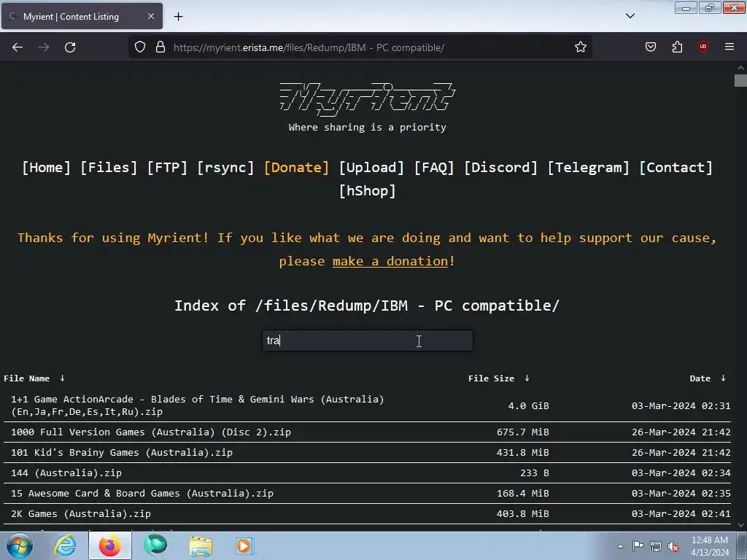Open the [Home] navigation link
Image resolution: width=747 pixels, height=560 pixels.
[x=46, y=168]
